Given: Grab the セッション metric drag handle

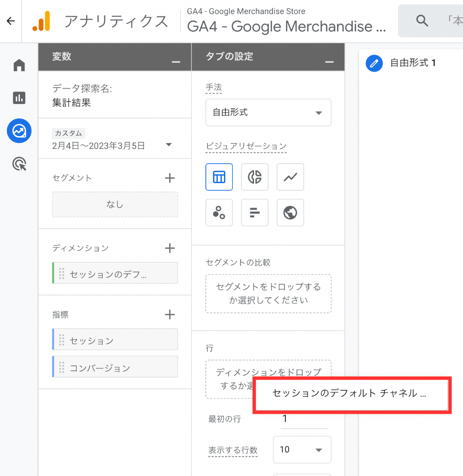Looking at the screenshot, I should click(62, 340).
